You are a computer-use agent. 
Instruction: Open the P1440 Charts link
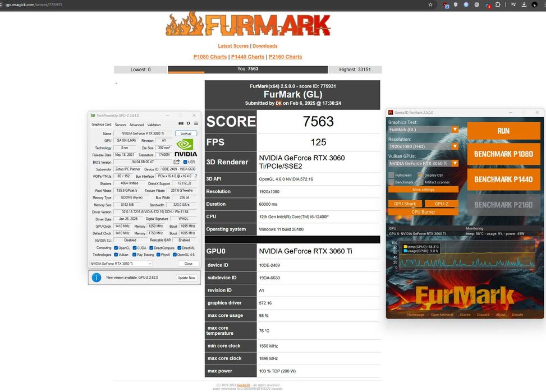click(x=247, y=57)
